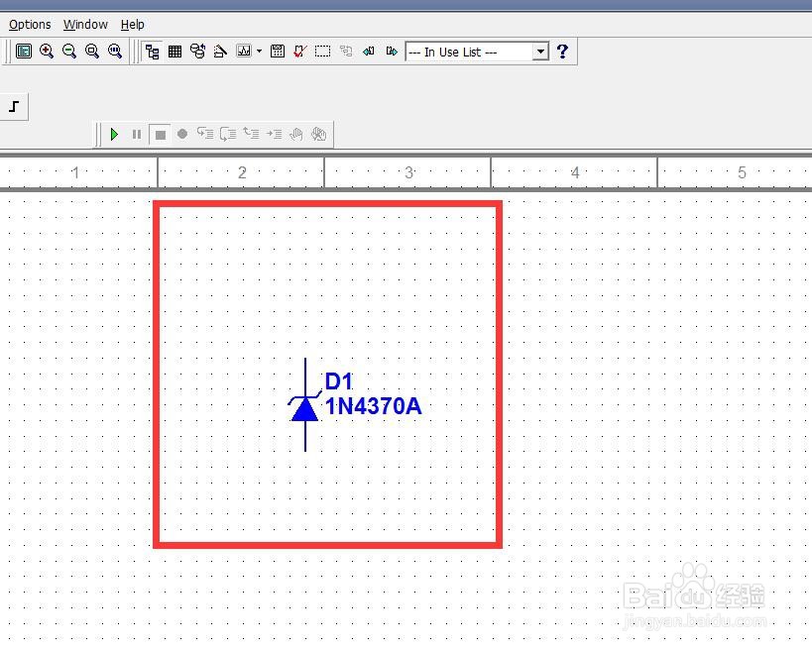
Task: Open the Grapher analysis icon
Action: tap(243, 52)
